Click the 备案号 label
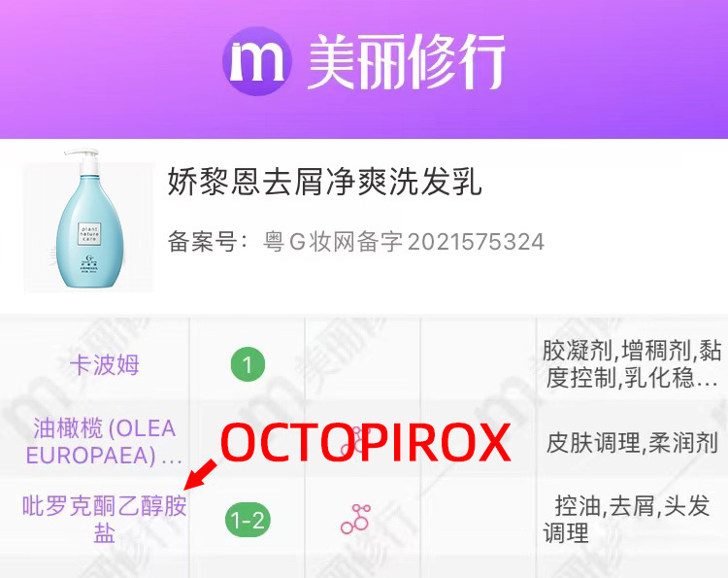This screenshot has height=578, width=728. (x=202, y=242)
